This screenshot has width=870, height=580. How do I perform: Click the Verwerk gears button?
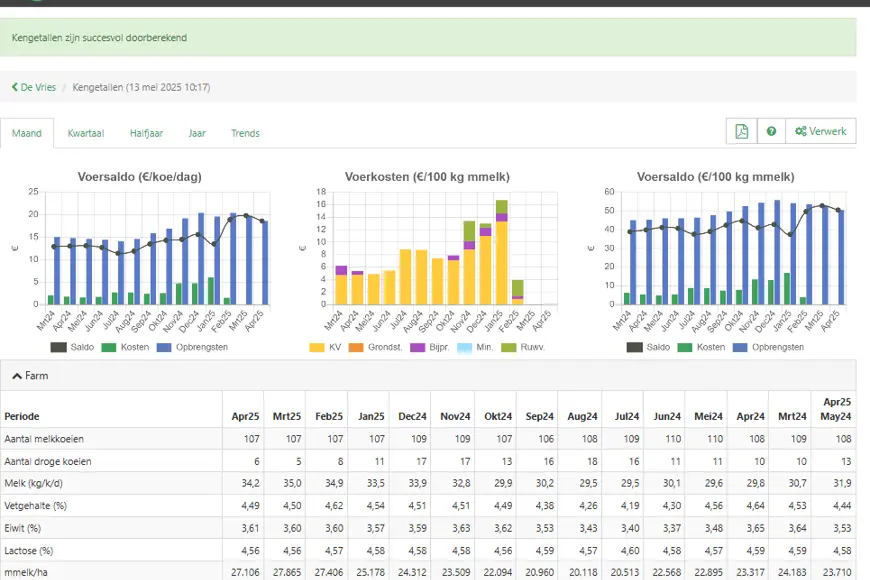pos(820,132)
